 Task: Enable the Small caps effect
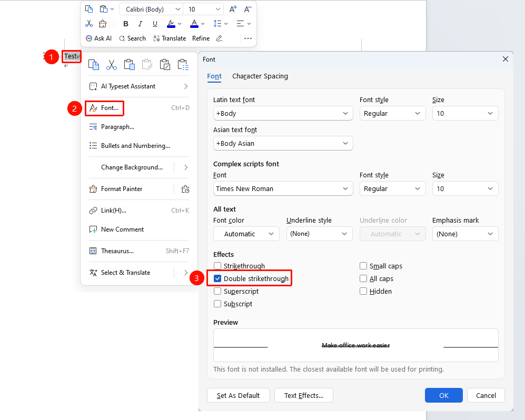pos(363,266)
